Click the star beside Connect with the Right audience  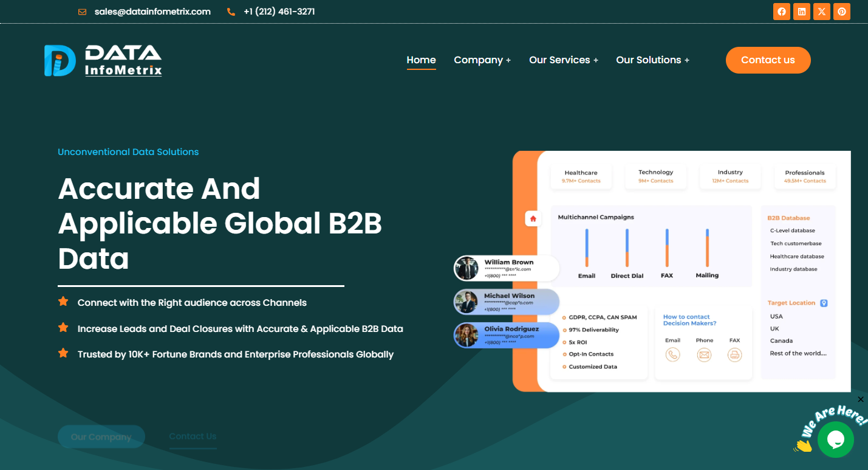[x=63, y=302]
